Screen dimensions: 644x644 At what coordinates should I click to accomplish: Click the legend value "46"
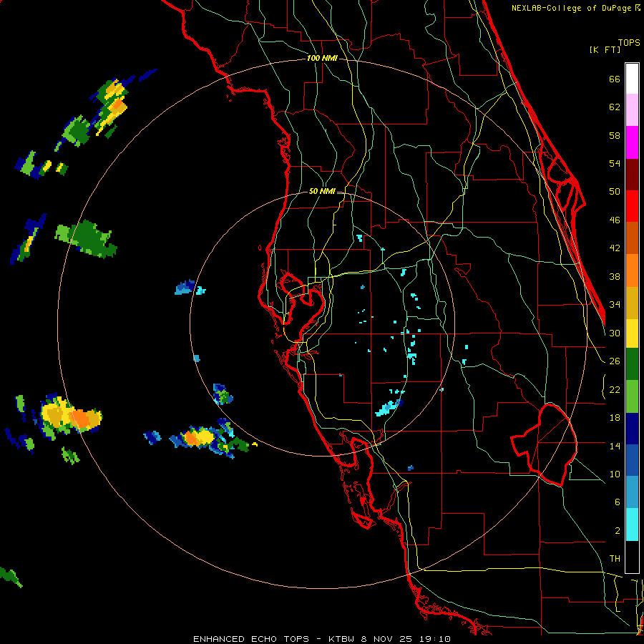(x=615, y=220)
